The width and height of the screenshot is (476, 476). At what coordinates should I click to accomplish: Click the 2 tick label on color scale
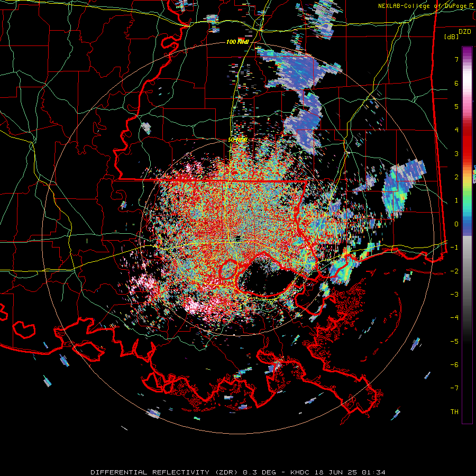(456, 177)
